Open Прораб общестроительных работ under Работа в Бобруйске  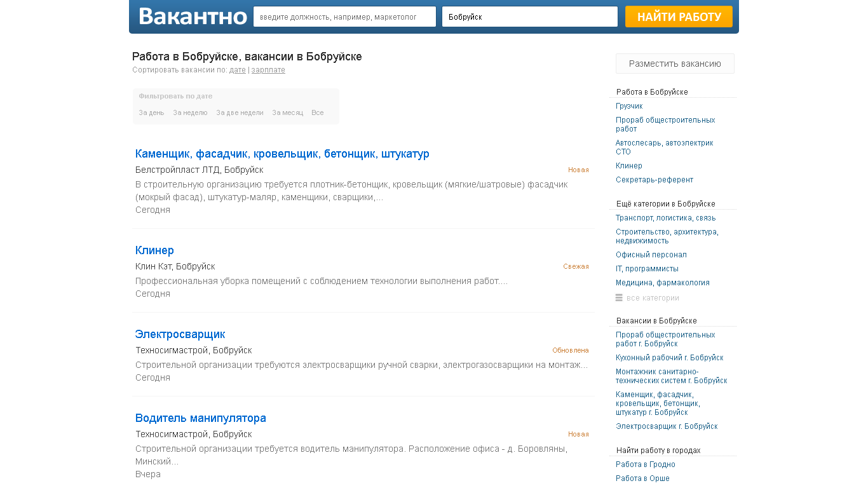pyautogui.click(x=665, y=125)
